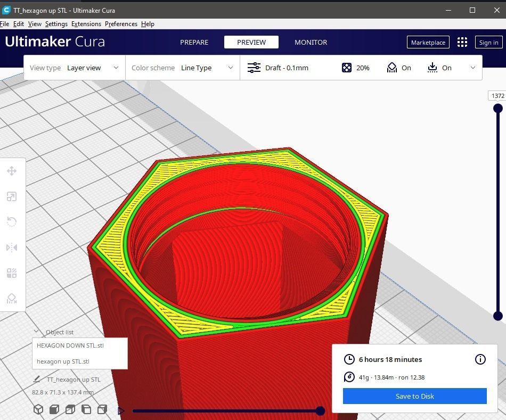This screenshot has width=506, height=420.
Task: Open the Marketplace
Action: (x=428, y=42)
